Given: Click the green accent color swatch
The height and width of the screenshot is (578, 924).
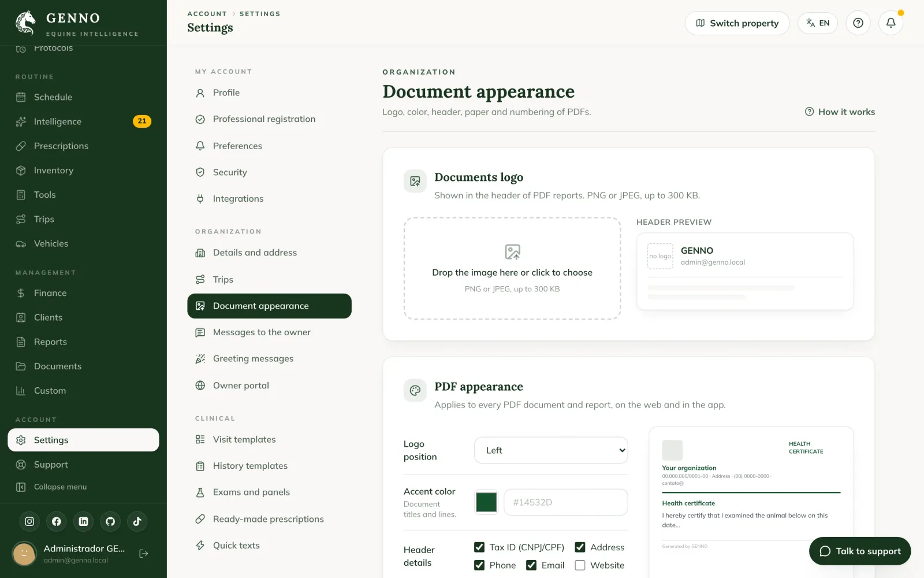Looking at the screenshot, I should coord(486,502).
